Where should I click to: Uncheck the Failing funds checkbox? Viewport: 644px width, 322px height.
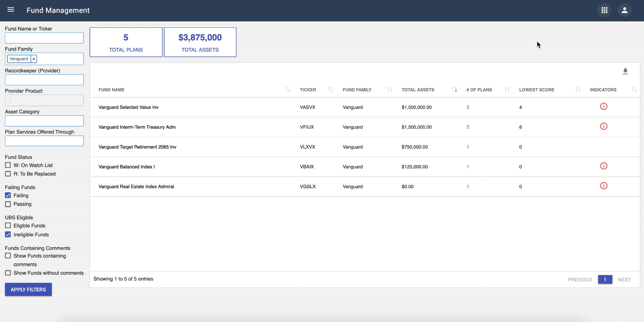tap(8, 195)
